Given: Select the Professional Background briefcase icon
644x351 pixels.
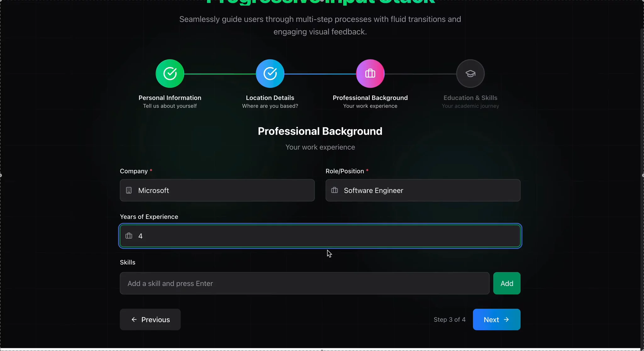Looking at the screenshot, I should [x=370, y=73].
